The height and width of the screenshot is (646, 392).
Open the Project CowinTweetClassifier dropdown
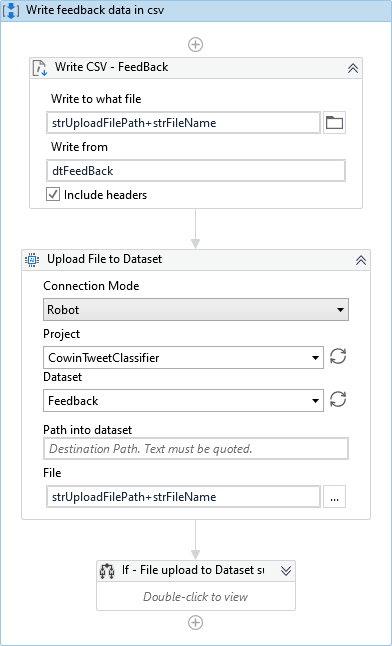(183, 357)
